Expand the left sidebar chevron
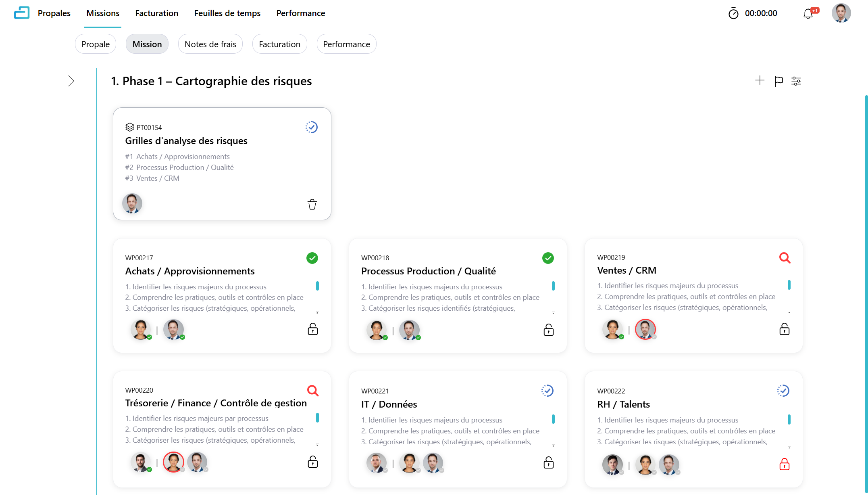 [71, 81]
